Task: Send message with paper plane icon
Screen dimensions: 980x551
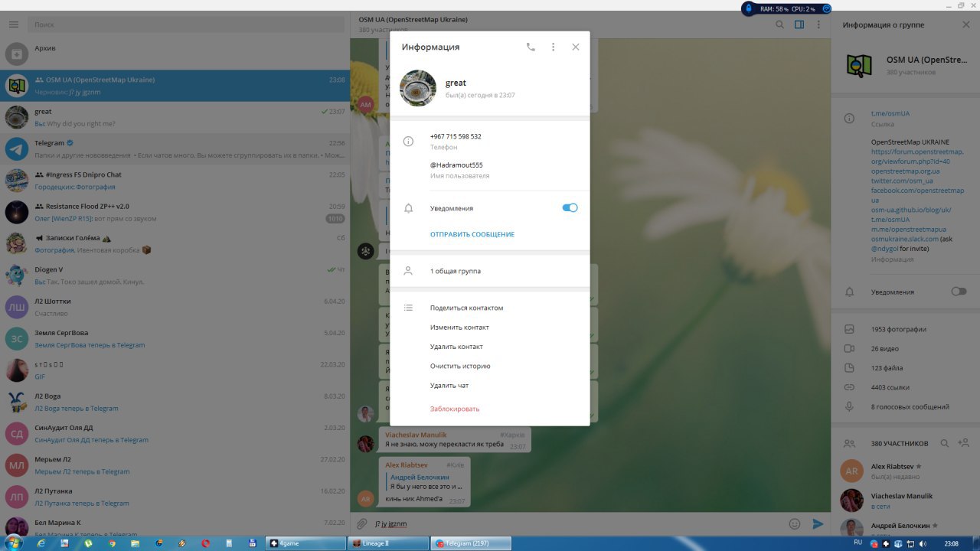Action: click(818, 524)
